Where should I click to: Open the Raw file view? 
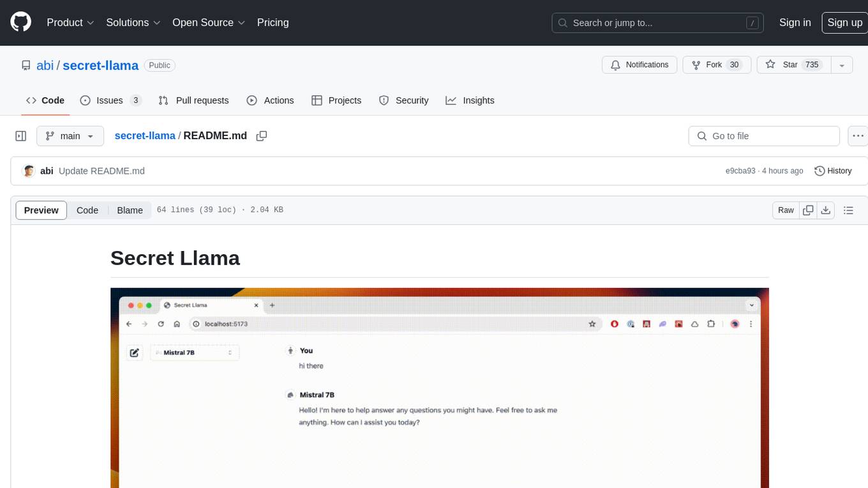786,210
